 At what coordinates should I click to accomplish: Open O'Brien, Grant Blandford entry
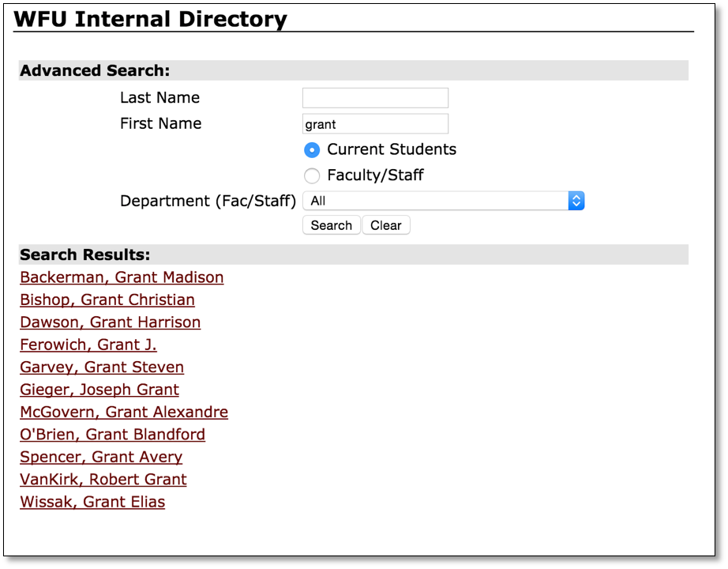[112, 435]
